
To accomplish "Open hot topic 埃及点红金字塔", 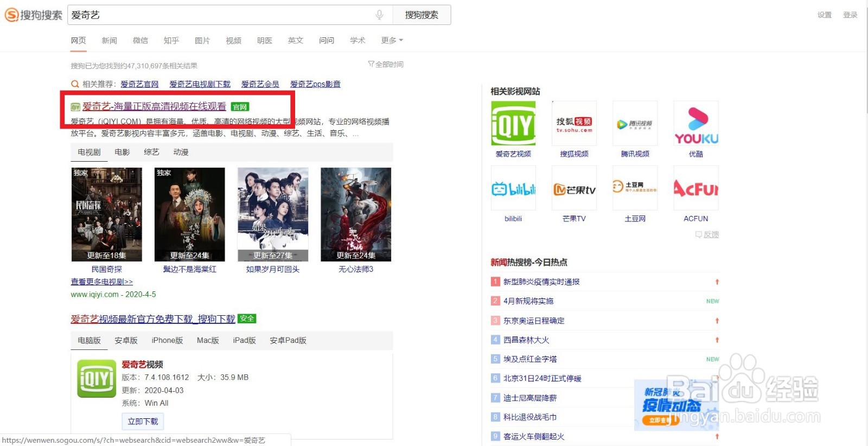I will click(x=530, y=359).
